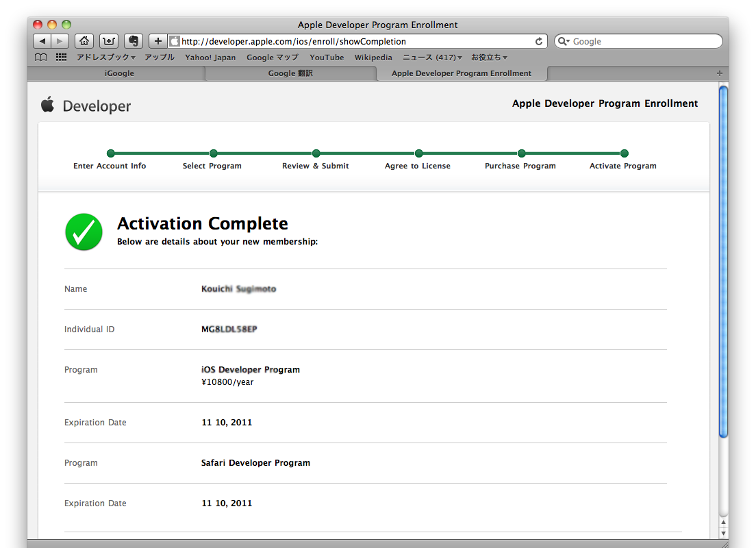Click the URL address bar
The image size is (756, 548).
pos(356,41)
